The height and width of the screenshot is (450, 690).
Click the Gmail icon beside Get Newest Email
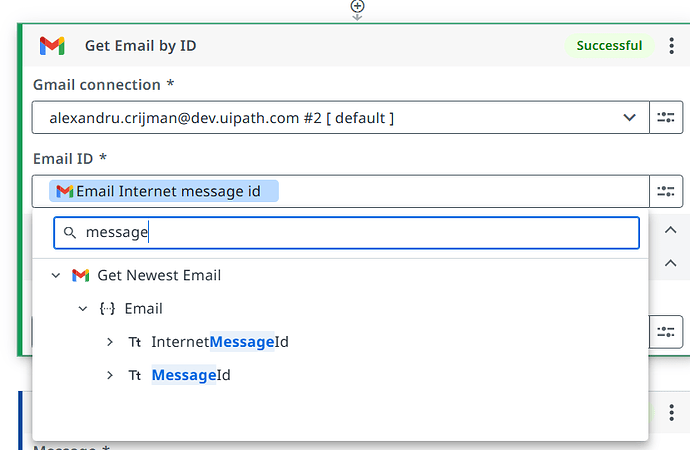[x=81, y=275]
